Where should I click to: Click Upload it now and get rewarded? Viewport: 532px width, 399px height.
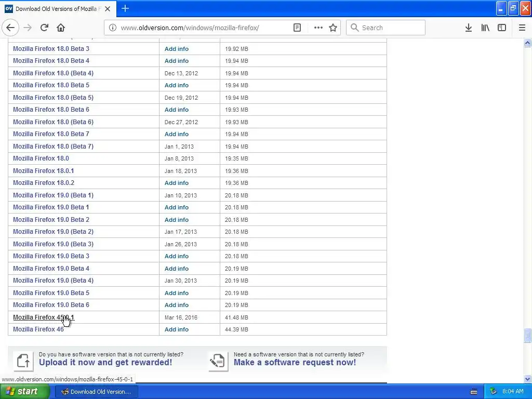[x=105, y=362]
